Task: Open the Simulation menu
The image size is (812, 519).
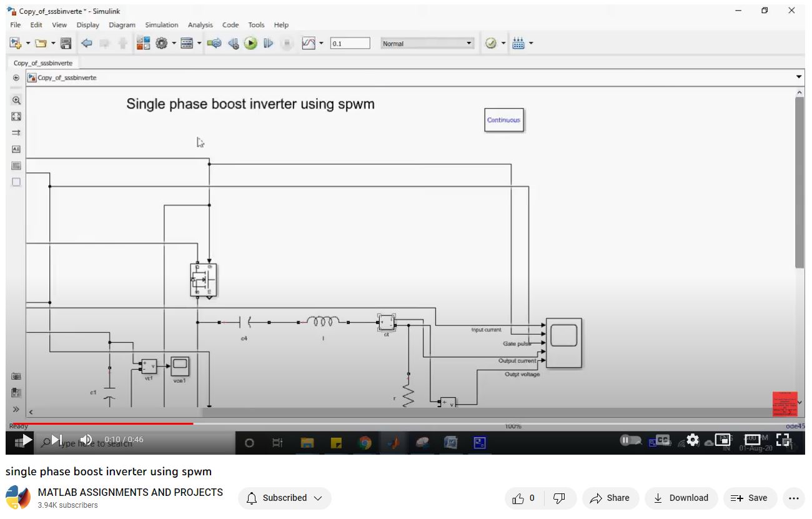Action: (161, 25)
